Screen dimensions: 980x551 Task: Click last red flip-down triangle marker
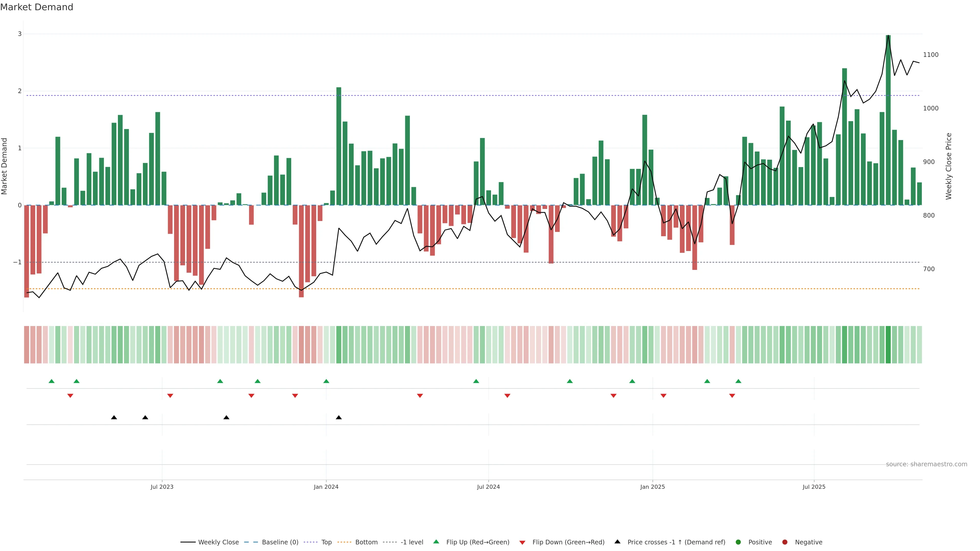732,396
